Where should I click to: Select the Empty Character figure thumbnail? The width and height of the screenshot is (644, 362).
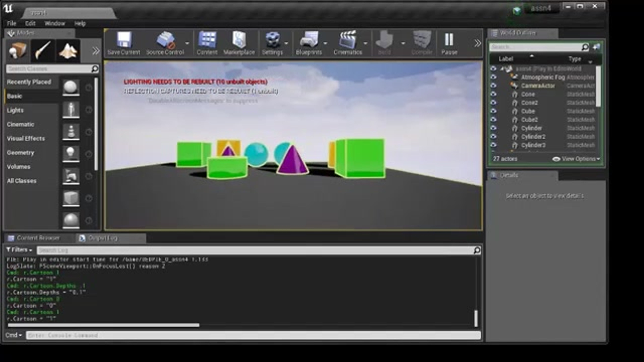tap(71, 110)
